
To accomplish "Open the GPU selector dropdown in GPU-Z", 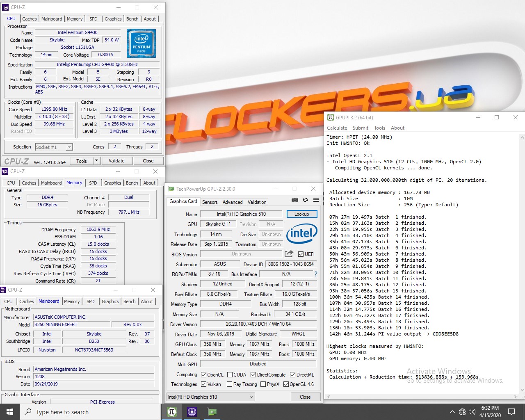I will pyautogui.click(x=211, y=397).
